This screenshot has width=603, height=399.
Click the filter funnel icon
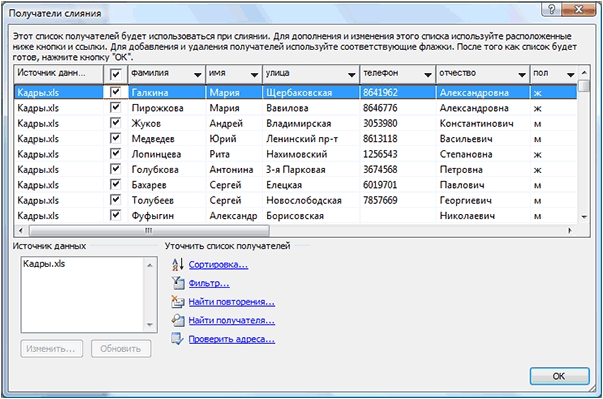[178, 283]
